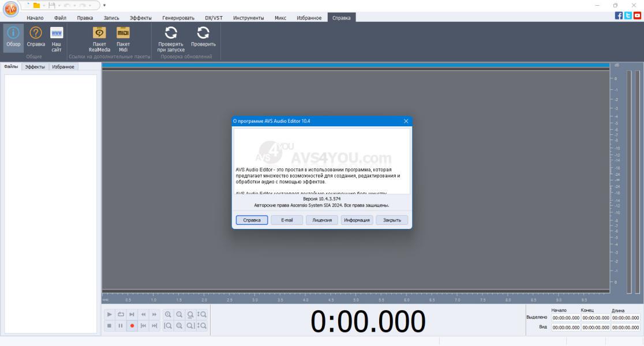
Task: Toggle Проверять при запуске option
Action: [171, 39]
